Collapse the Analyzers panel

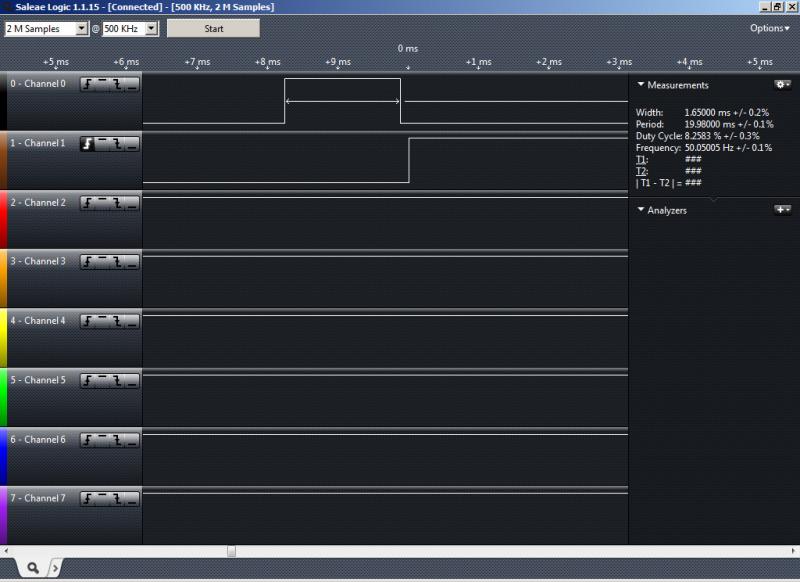point(641,210)
